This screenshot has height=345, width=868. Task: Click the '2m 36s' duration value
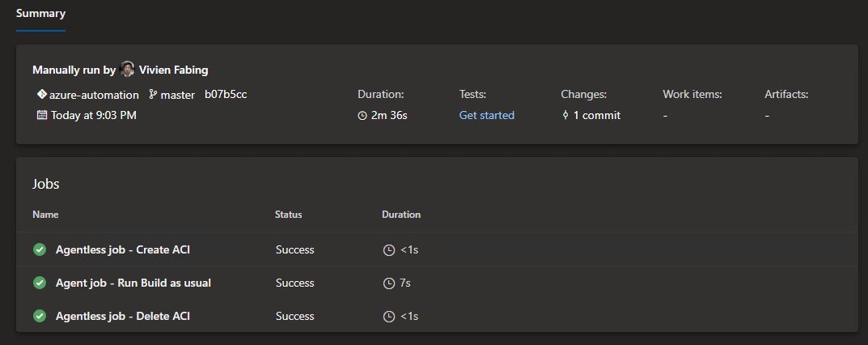click(389, 115)
